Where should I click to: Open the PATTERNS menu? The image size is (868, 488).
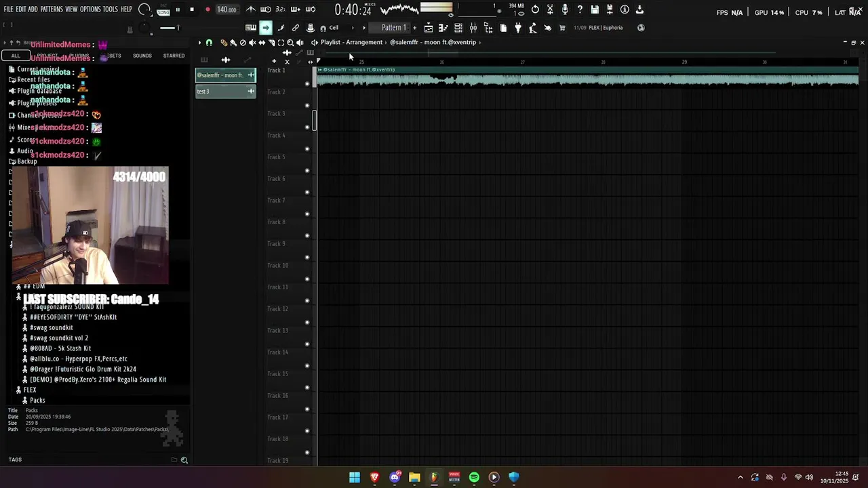point(52,9)
